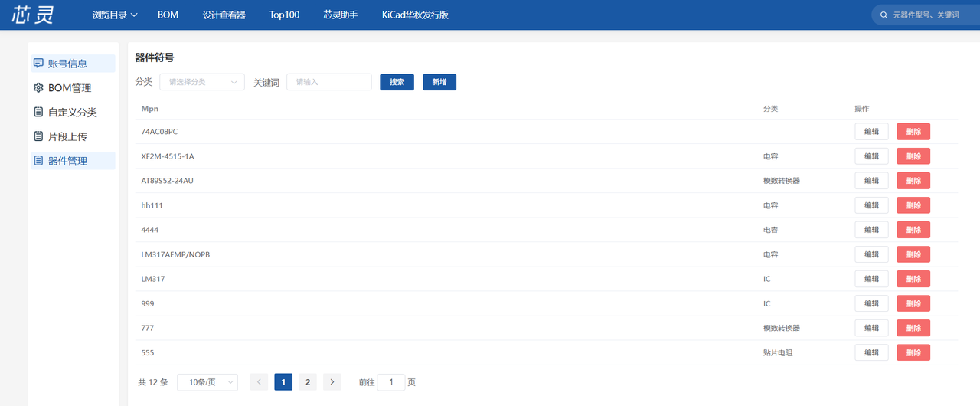980x406 pixels.
Task: Expand the 浏览目录 dropdown menu
Action: pos(114,15)
